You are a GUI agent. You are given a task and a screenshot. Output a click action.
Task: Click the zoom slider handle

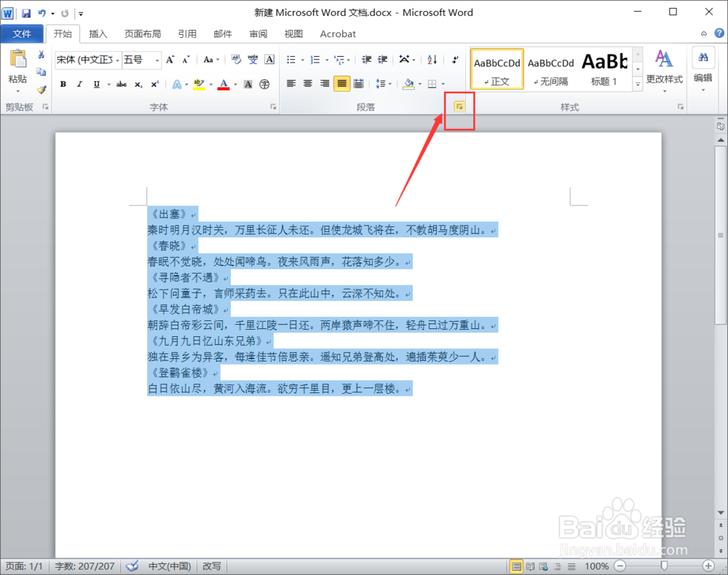[664, 566]
